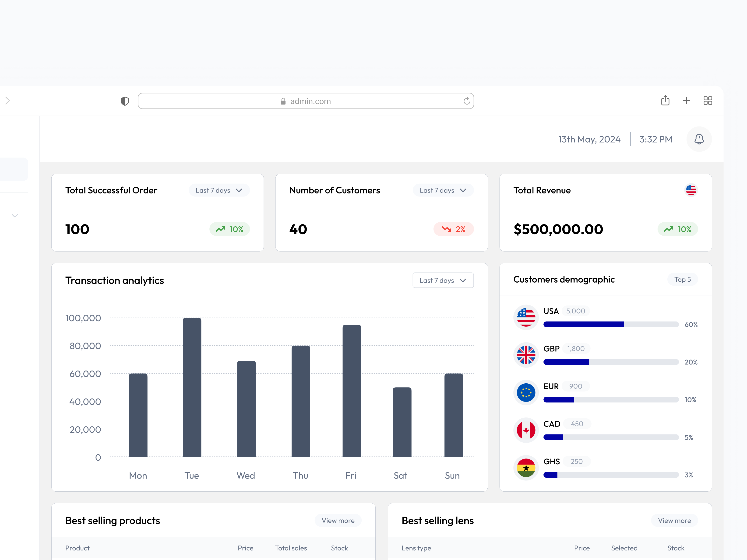The image size is (747, 560).
Task: Click the Total sales column header
Action: [x=291, y=548]
